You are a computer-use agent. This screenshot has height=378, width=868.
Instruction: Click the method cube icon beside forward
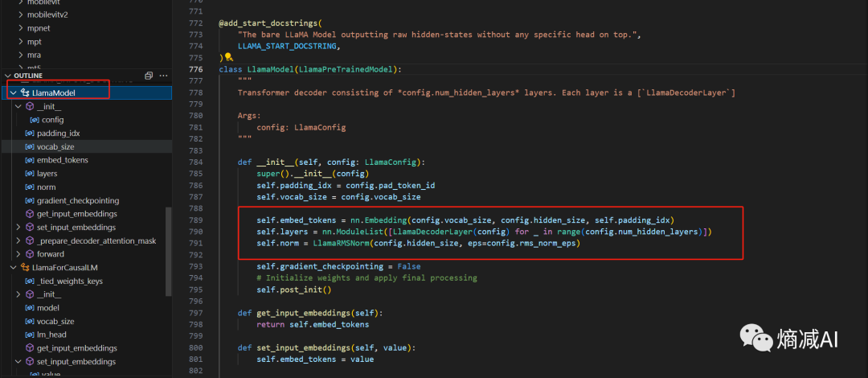30,254
